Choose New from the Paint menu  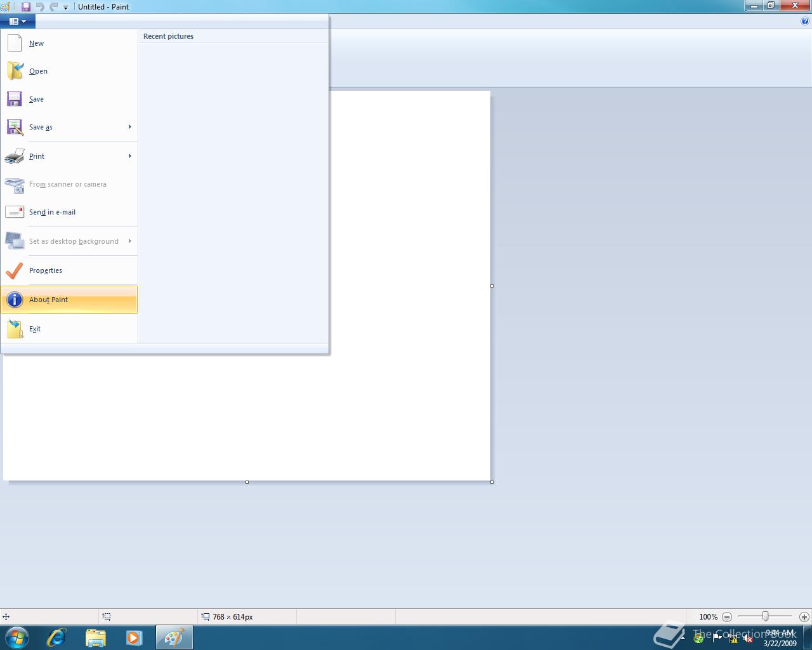point(69,43)
